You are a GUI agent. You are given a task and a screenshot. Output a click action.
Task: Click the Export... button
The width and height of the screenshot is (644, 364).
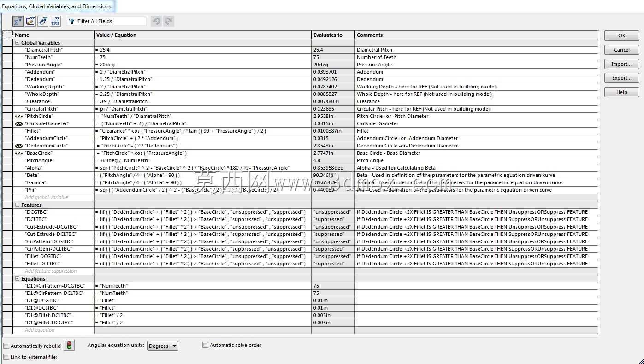pos(622,78)
